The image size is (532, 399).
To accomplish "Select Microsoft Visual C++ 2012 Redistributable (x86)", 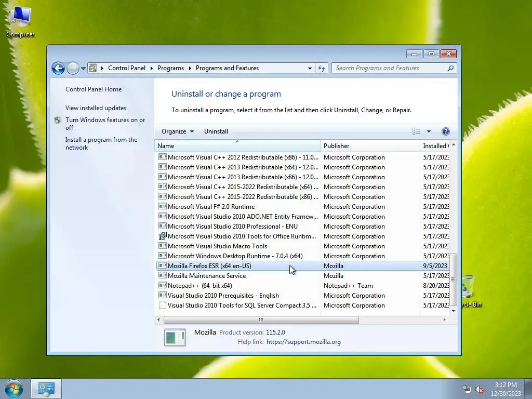I will [x=303, y=157].
